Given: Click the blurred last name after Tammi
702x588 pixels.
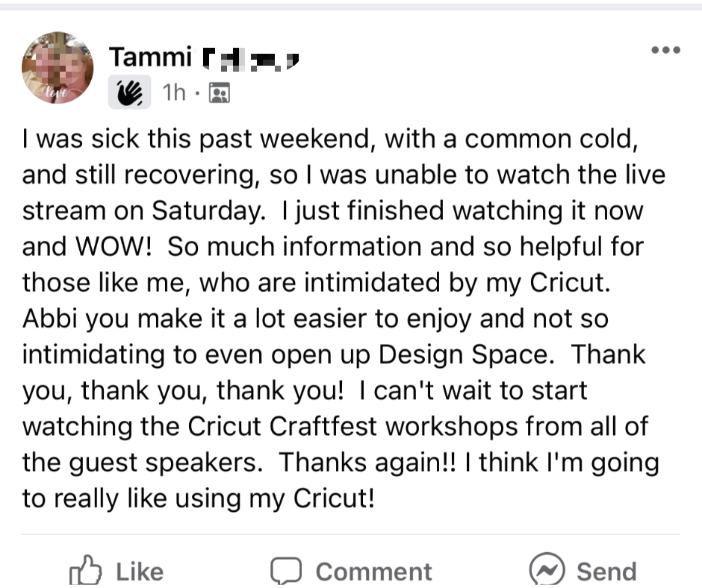Looking at the screenshot, I should [251, 57].
